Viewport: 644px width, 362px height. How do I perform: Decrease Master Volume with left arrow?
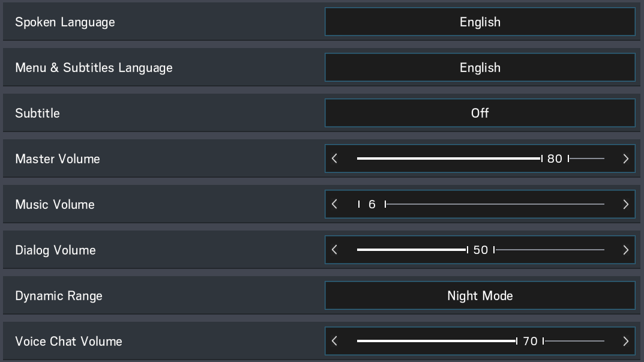335,159
